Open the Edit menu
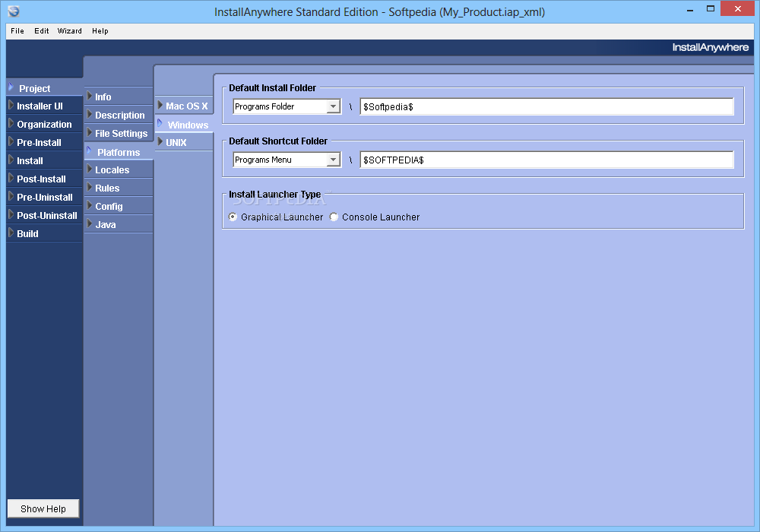 (42, 31)
